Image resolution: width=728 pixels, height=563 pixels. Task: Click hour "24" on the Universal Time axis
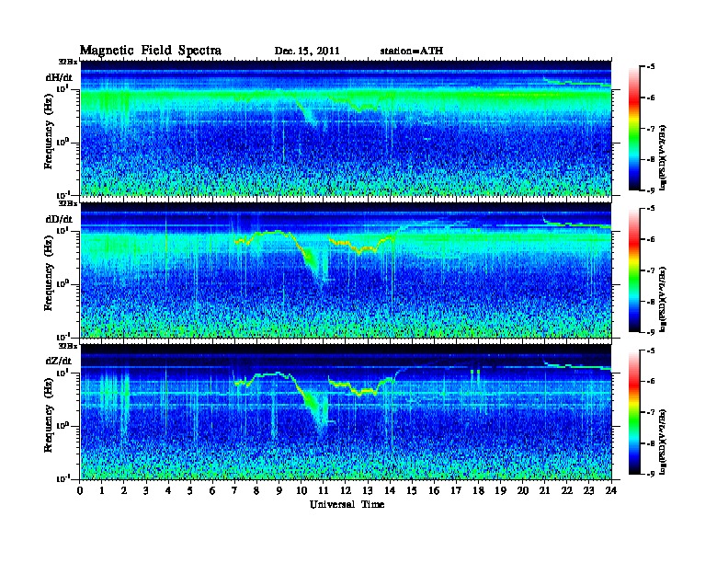tap(611, 491)
